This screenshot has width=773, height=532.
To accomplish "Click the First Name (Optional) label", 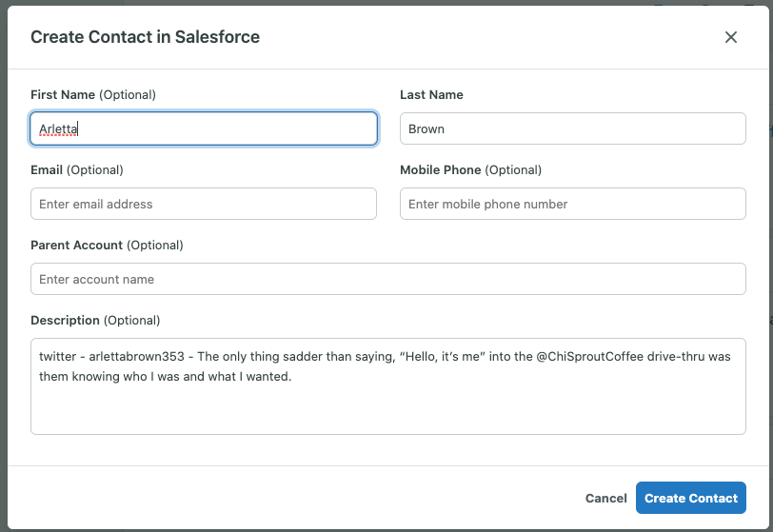I will pyautogui.click(x=93, y=95).
